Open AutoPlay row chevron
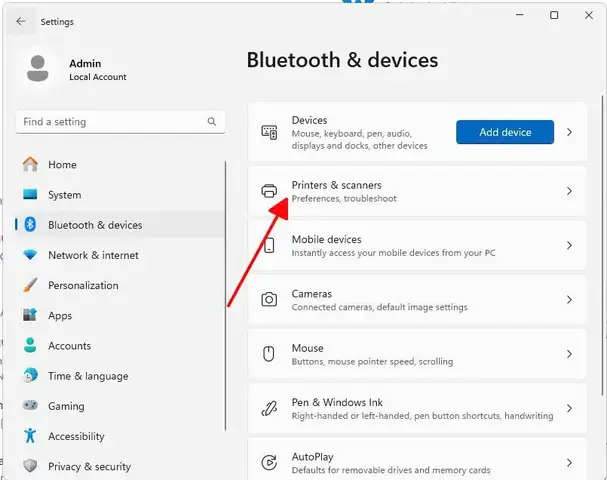Image resolution: width=607 pixels, height=480 pixels. pyautogui.click(x=569, y=463)
